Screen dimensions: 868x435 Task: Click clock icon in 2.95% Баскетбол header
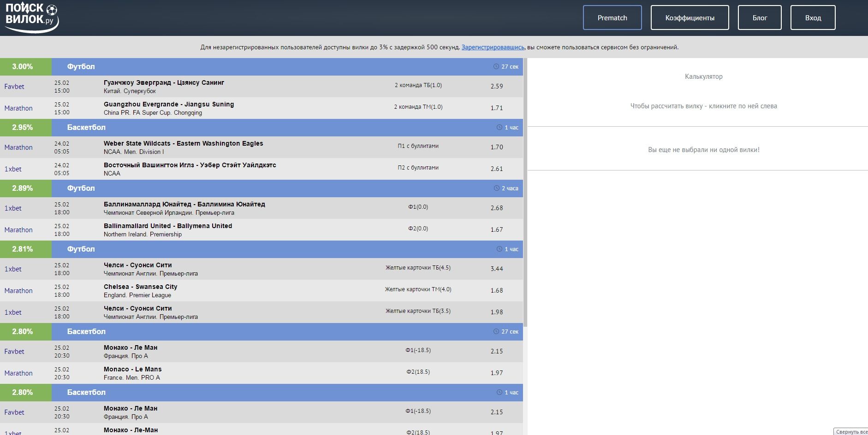(499, 128)
